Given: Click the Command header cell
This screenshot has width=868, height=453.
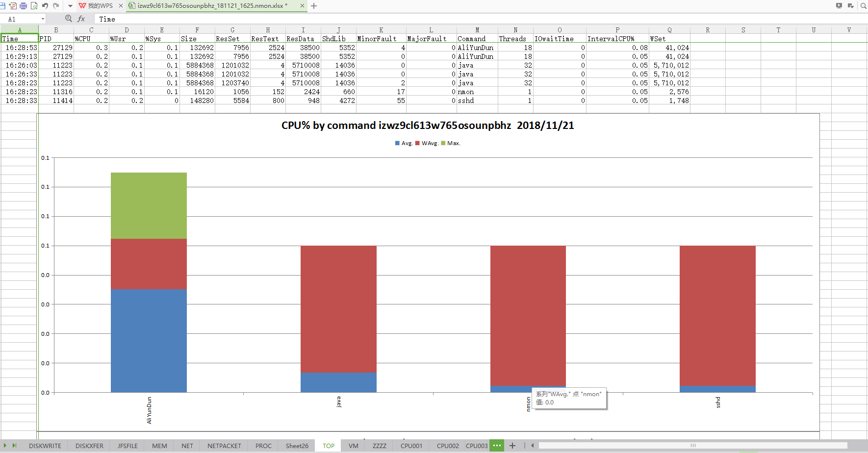Looking at the screenshot, I should coord(477,39).
